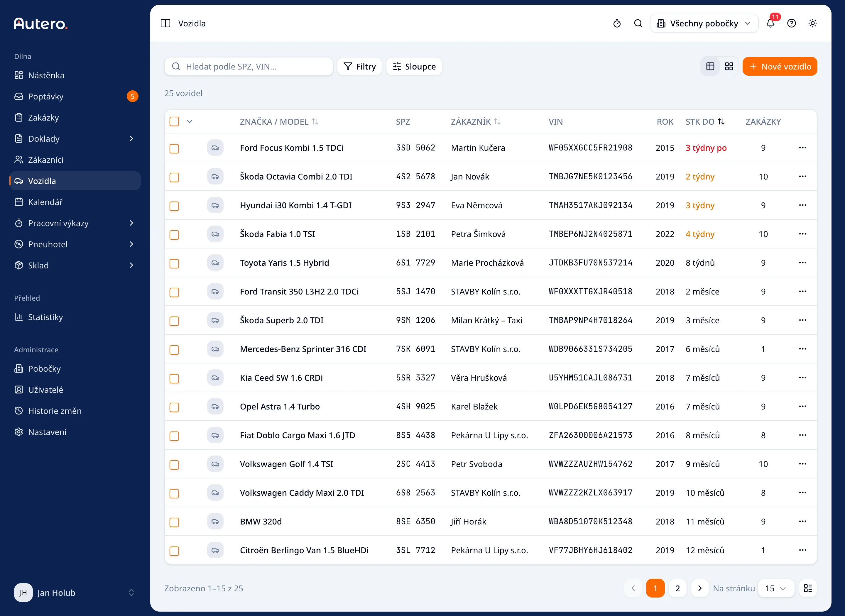
Task: Click car icon of Opel Astra row
Action: 215,407
